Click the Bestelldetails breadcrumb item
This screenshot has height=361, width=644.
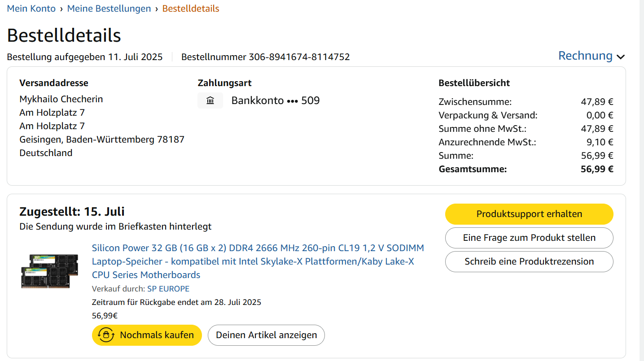tap(191, 9)
